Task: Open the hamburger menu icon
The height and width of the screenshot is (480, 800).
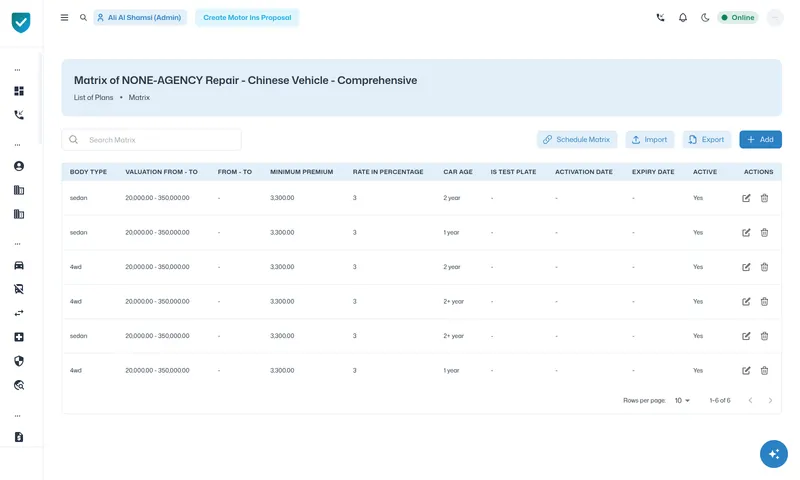Action: (x=64, y=17)
